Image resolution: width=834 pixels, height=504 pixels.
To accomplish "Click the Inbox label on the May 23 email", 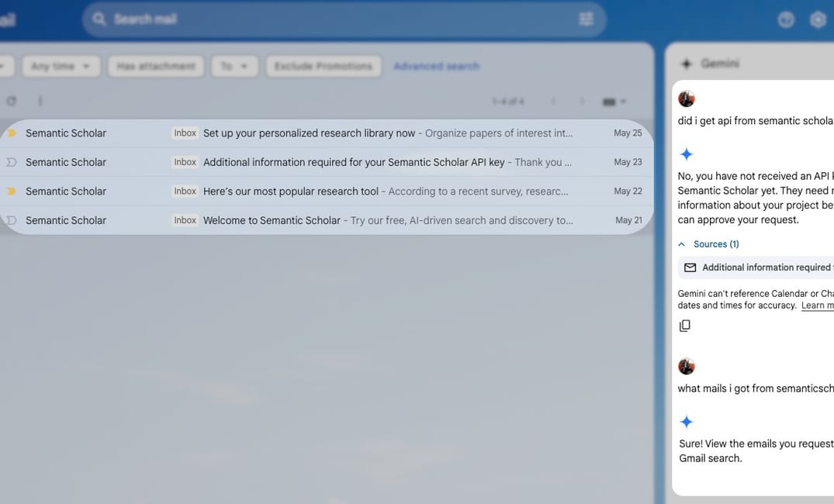I will pos(185,161).
